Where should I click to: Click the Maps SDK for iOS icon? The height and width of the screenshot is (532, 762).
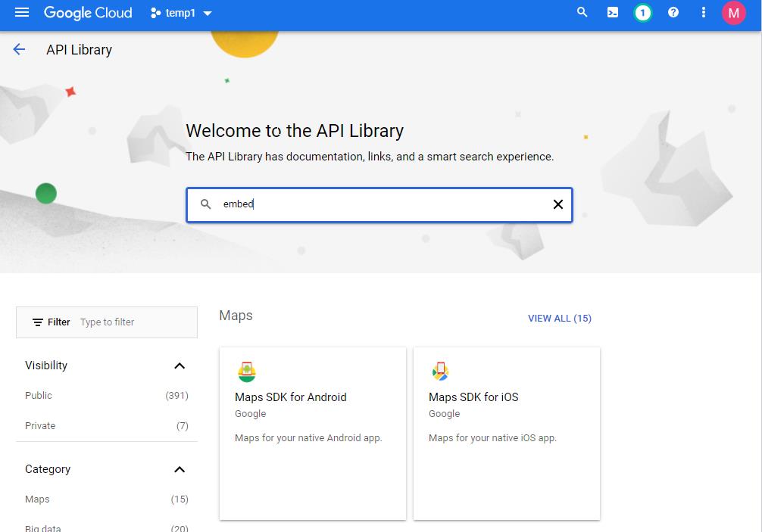[440, 372]
